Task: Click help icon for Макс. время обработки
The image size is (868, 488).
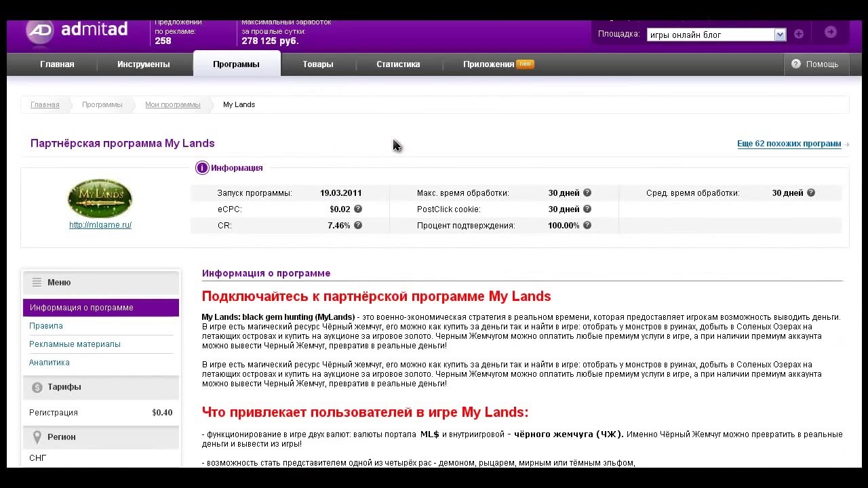Action: (x=587, y=193)
